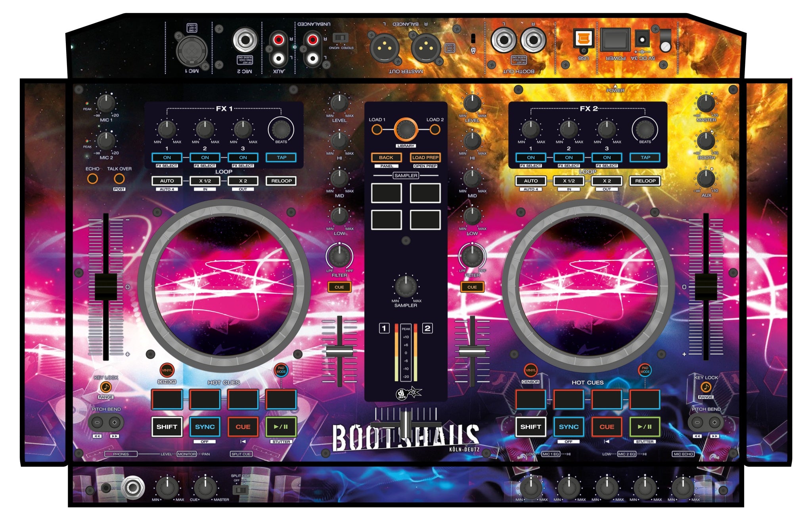Click the TALK OVER round button
The height and width of the screenshot is (520, 812).
tap(119, 179)
